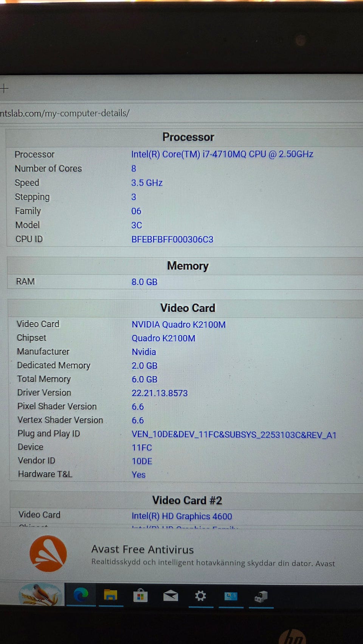Open File Explorer from the taskbar
Viewport: 363px width, 644px height.
tap(111, 595)
